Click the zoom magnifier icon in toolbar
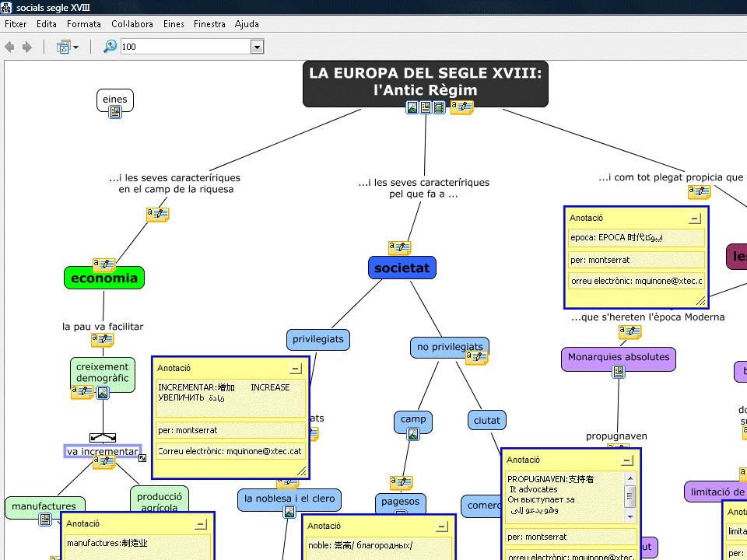 (x=110, y=47)
